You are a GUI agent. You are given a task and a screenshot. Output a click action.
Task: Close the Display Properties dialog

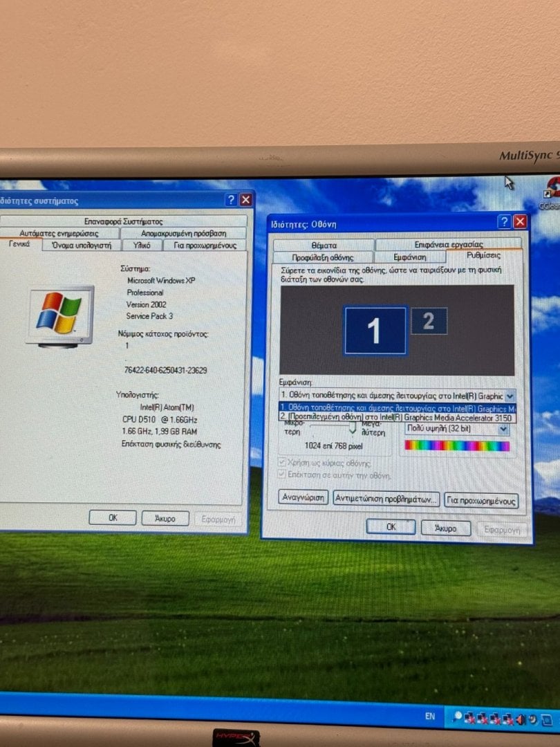(520, 221)
